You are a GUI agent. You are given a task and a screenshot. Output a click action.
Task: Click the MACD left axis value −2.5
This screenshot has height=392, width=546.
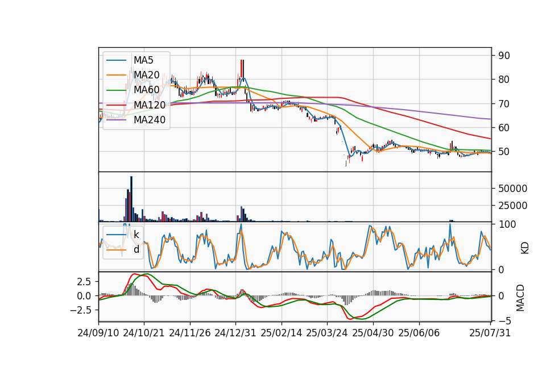(80, 310)
